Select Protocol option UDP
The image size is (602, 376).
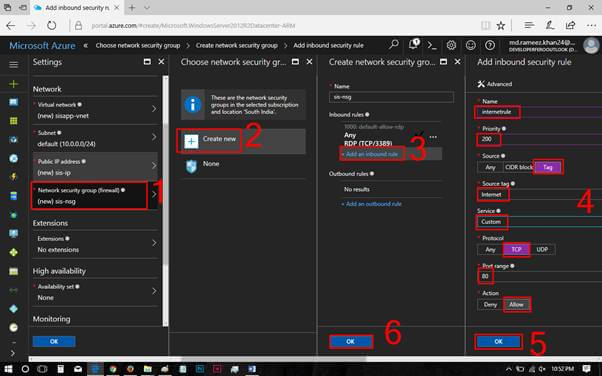[542, 249]
